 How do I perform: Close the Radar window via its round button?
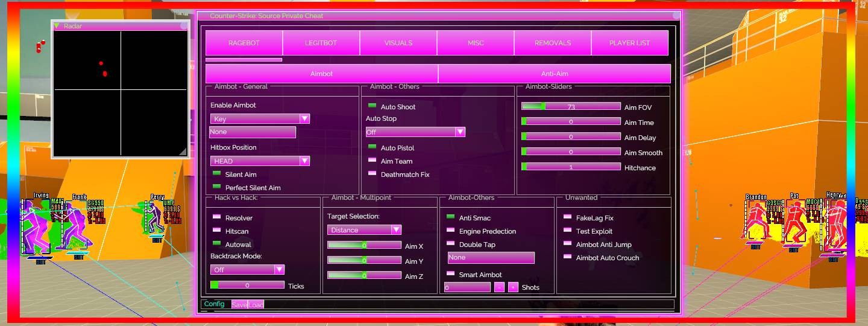click(x=184, y=26)
